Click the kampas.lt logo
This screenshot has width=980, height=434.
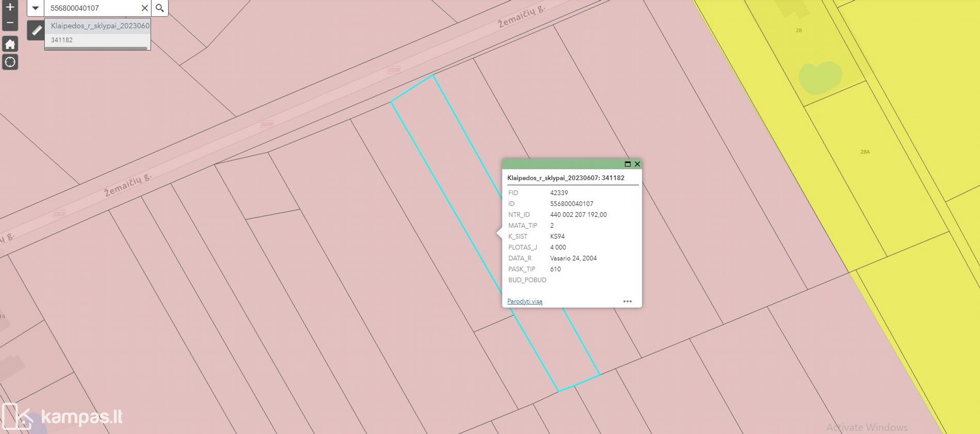[63, 416]
